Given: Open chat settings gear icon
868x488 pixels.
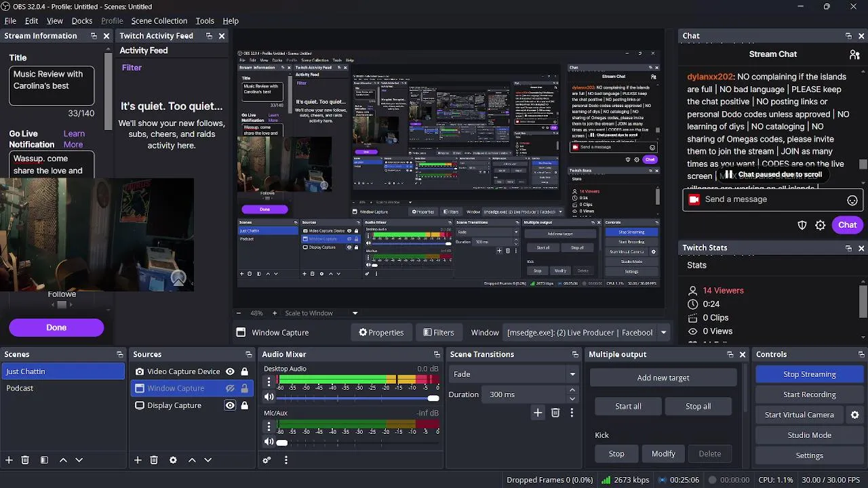Looking at the screenshot, I should (x=821, y=225).
